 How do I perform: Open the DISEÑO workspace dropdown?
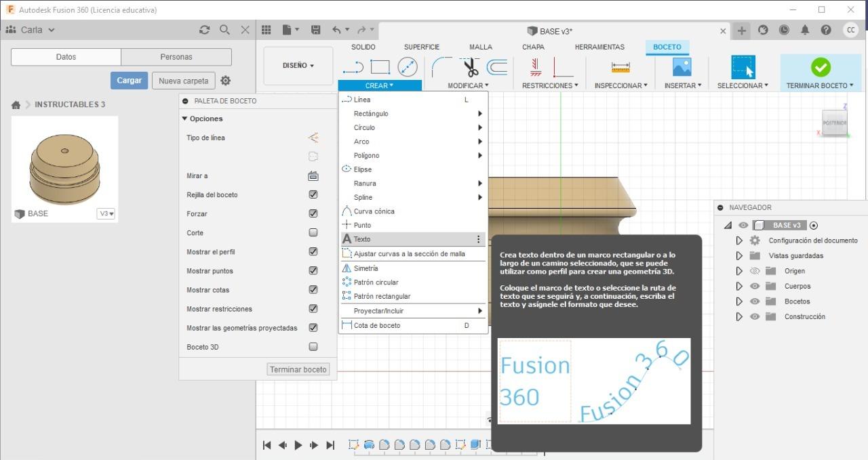(298, 66)
